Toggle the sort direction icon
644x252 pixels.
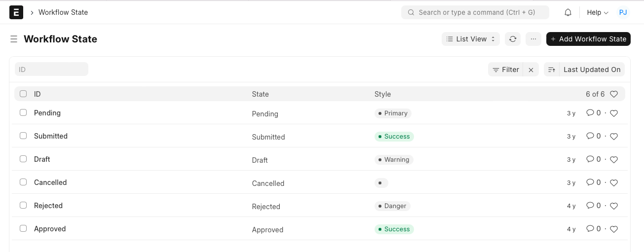point(552,70)
